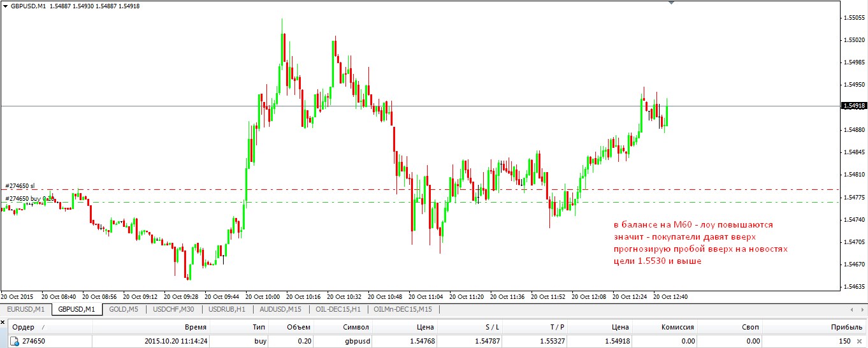Click the stop loss value 1.54787
Screen dimensions: 868x348
click(487, 341)
